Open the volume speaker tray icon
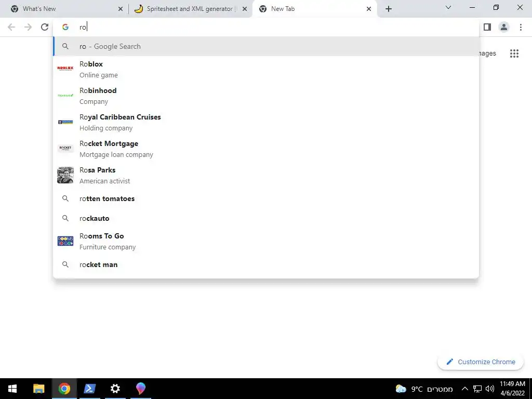This screenshot has height=399, width=532. [x=489, y=389]
